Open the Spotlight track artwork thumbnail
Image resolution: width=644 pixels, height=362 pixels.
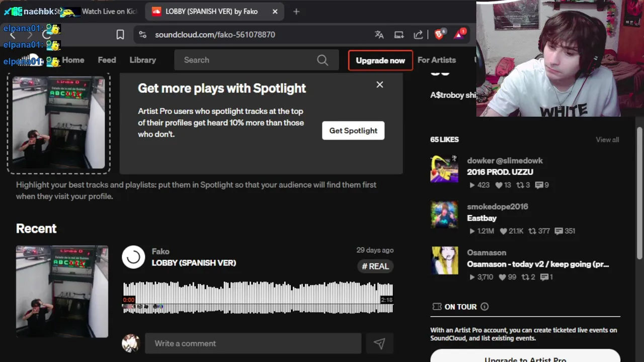(58, 122)
